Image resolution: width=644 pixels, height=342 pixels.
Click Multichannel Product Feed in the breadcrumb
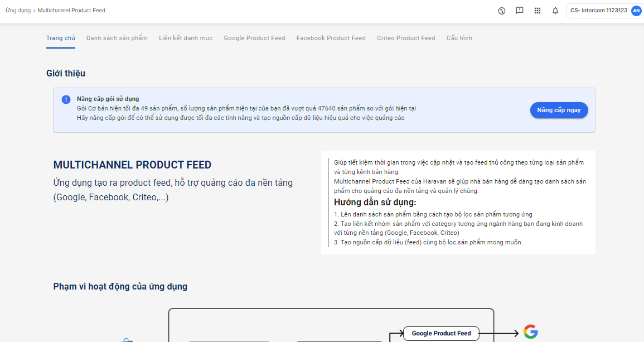point(71,11)
